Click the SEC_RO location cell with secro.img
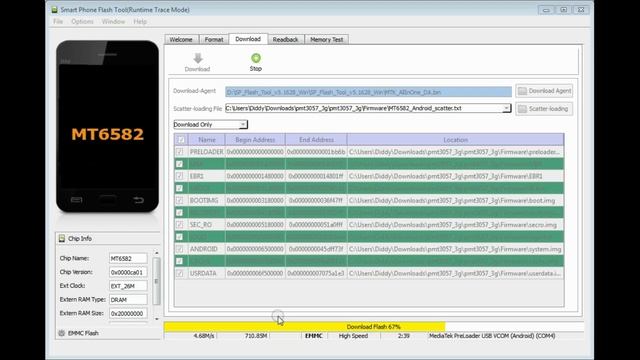Viewport: 640px width, 360px height. click(456, 224)
